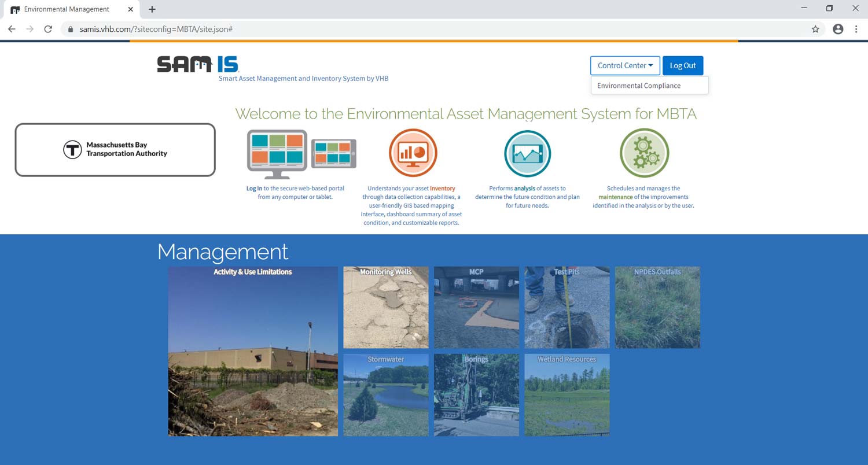Image resolution: width=868 pixels, height=465 pixels.
Task: Go back to previous page in browser
Action: click(12, 29)
